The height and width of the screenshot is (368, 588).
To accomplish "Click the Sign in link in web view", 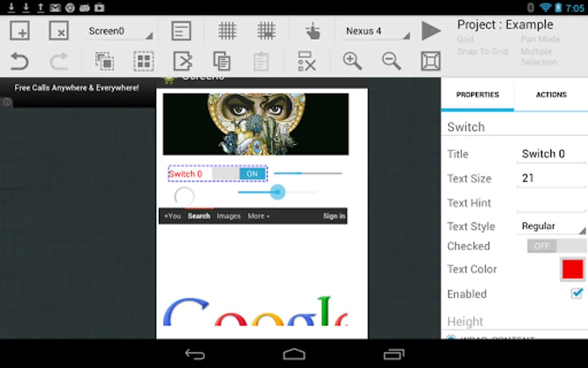I will pyautogui.click(x=334, y=216).
